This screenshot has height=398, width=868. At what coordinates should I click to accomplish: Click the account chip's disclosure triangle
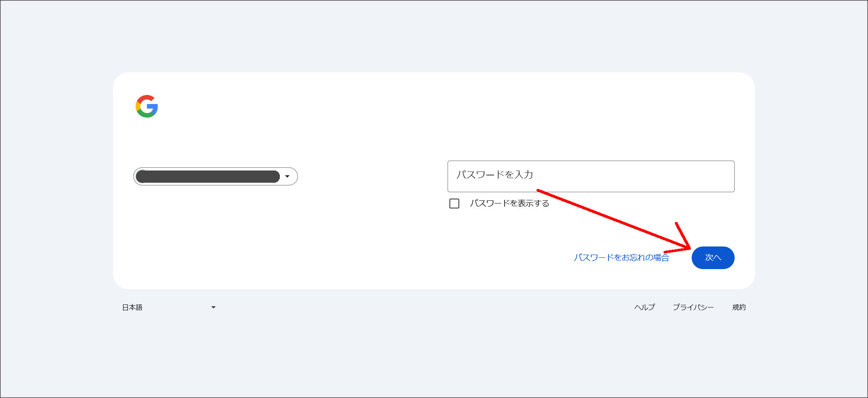pos(288,176)
